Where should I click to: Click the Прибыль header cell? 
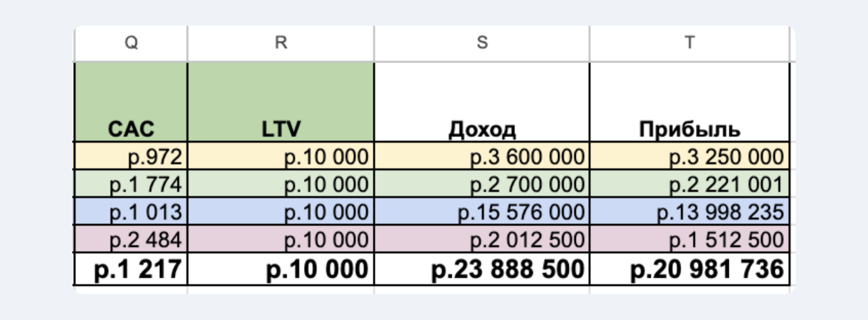tap(690, 102)
